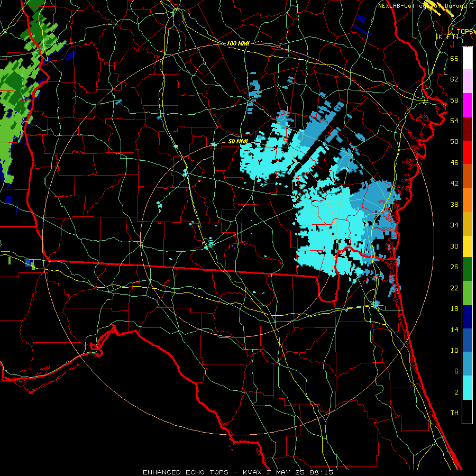Screen dimensions: 476x476
Task: Click the '14' legend value
Action: [x=454, y=329]
